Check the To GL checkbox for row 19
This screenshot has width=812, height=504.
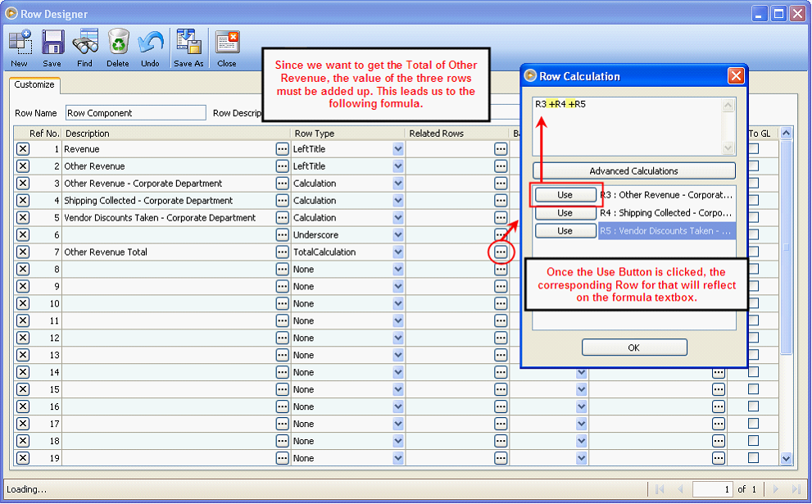754,457
